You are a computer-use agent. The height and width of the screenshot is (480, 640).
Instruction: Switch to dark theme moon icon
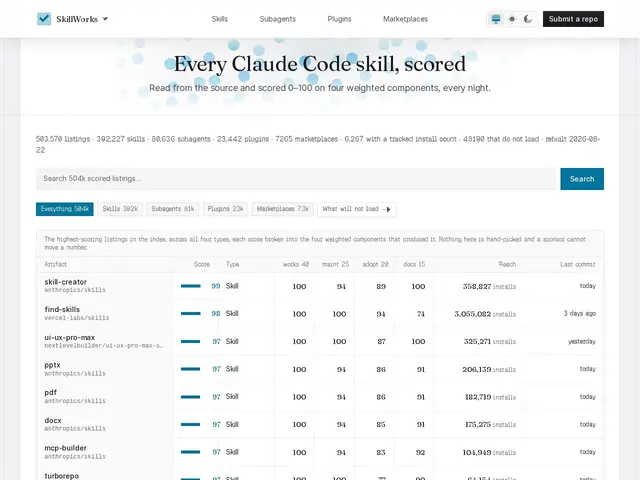tap(528, 19)
